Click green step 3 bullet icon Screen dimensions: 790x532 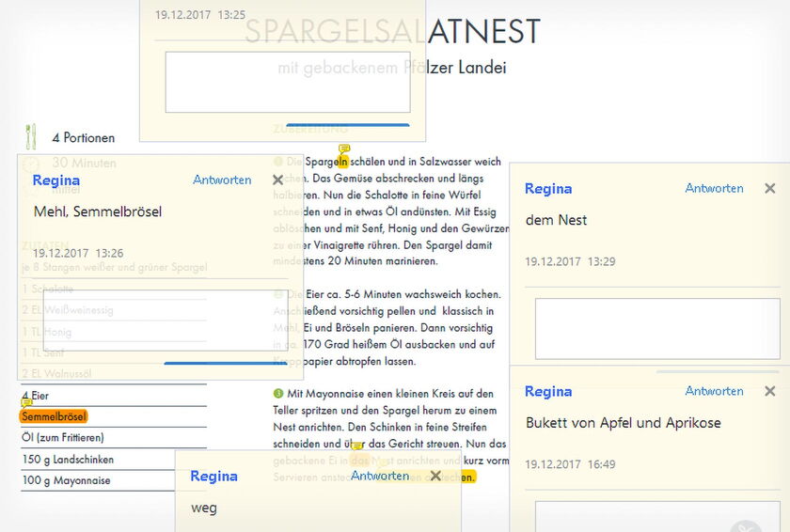[277, 393]
